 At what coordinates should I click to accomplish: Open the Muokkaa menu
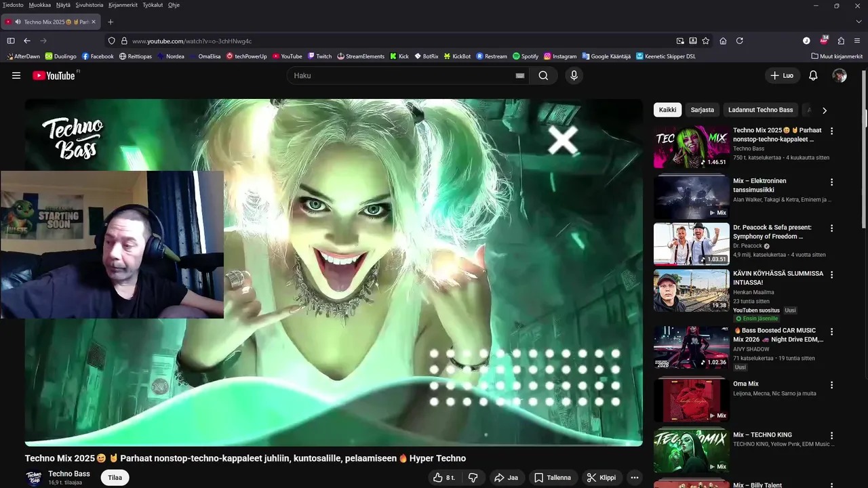click(40, 5)
